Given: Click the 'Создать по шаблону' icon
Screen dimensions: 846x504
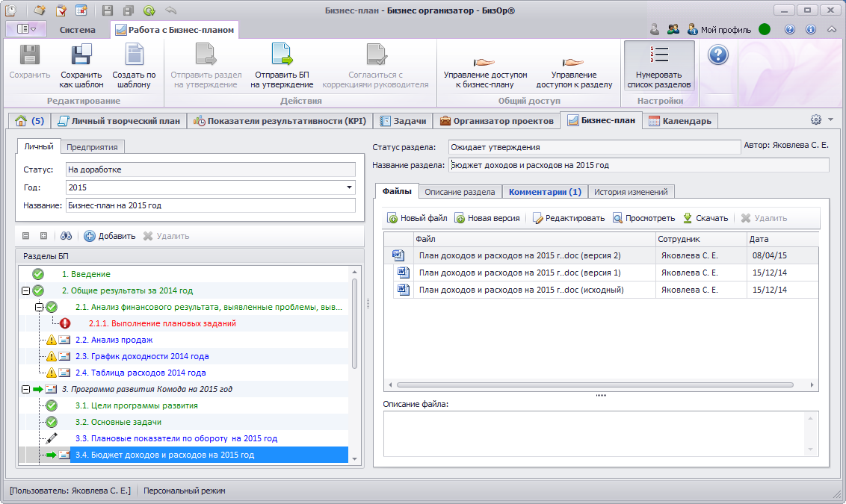Looking at the screenshot, I should [x=134, y=56].
